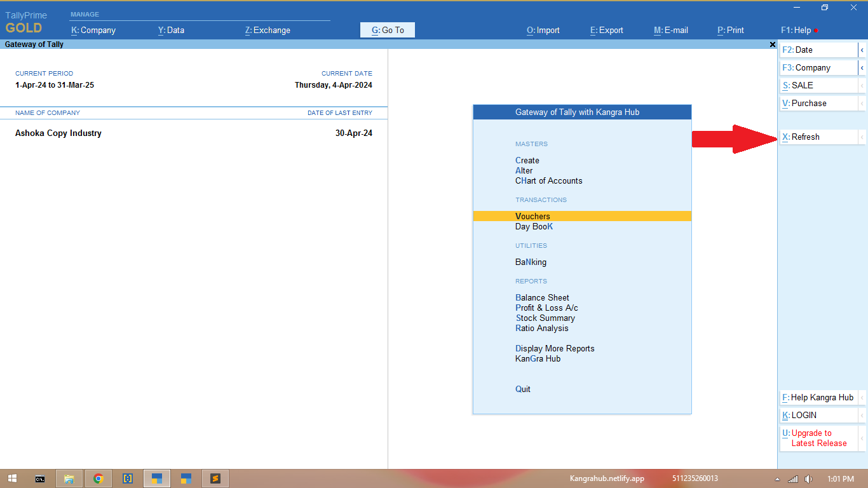This screenshot has height=488, width=868.
Task: Select Vouchers in the Gateway menu
Action: [x=532, y=216]
